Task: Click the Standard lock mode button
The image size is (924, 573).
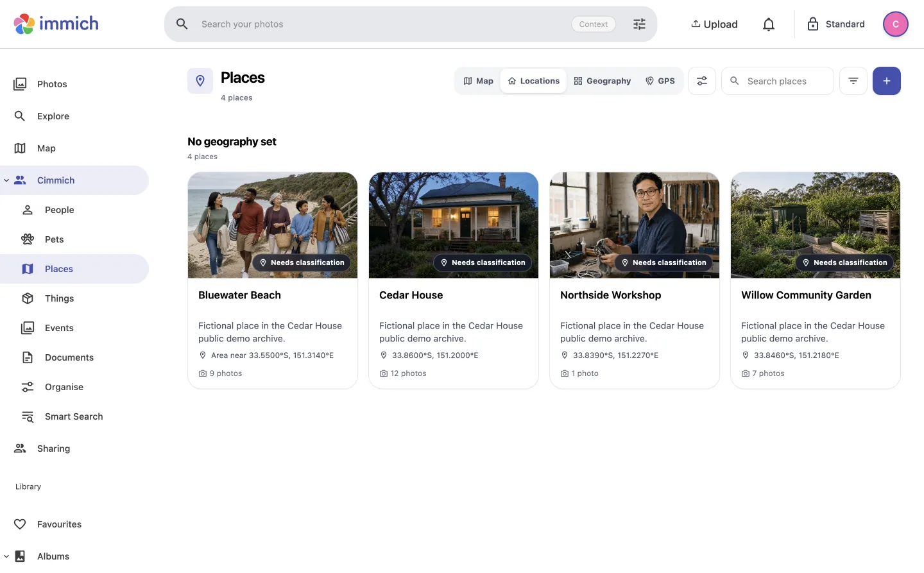Action: pos(836,24)
